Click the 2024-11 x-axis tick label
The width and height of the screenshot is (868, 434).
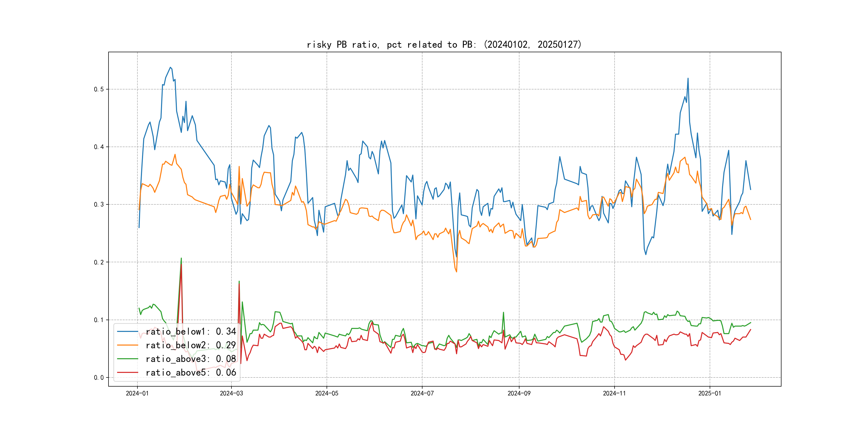pos(614,393)
